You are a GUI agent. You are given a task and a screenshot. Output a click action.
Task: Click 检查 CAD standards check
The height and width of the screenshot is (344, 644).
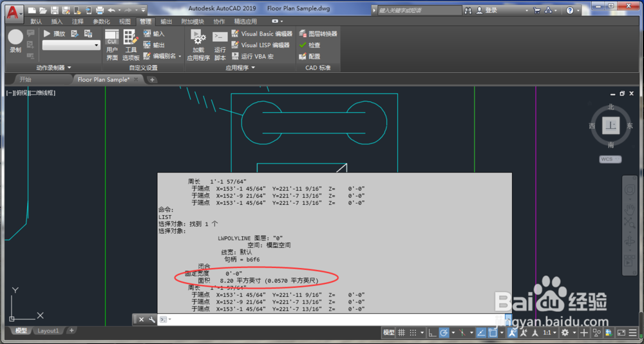coord(310,45)
